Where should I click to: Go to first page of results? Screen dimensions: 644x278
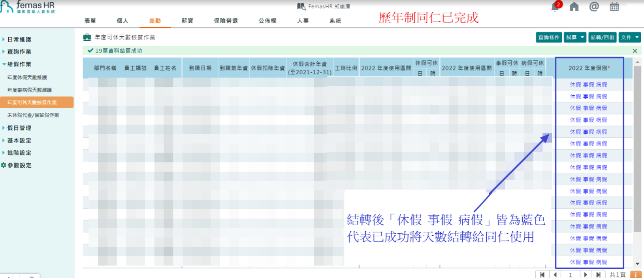pyautogui.click(x=542, y=274)
